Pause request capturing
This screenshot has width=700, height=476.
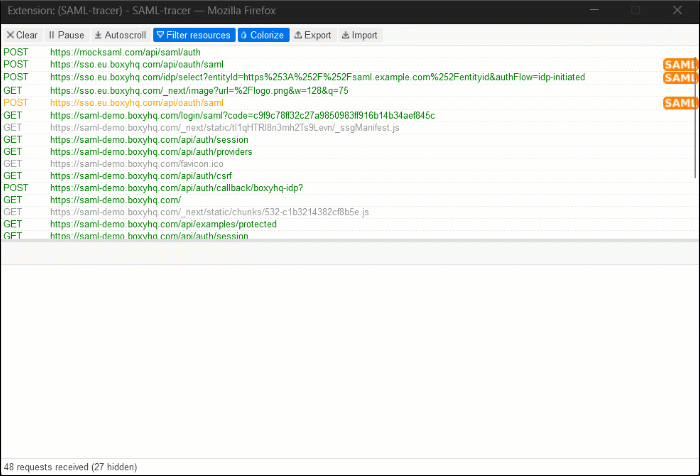pyautogui.click(x=66, y=35)
